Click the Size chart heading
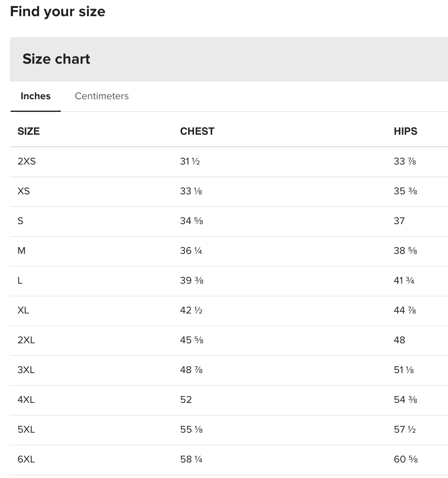Viewport: 448px width, 478px height. point(56,59)
